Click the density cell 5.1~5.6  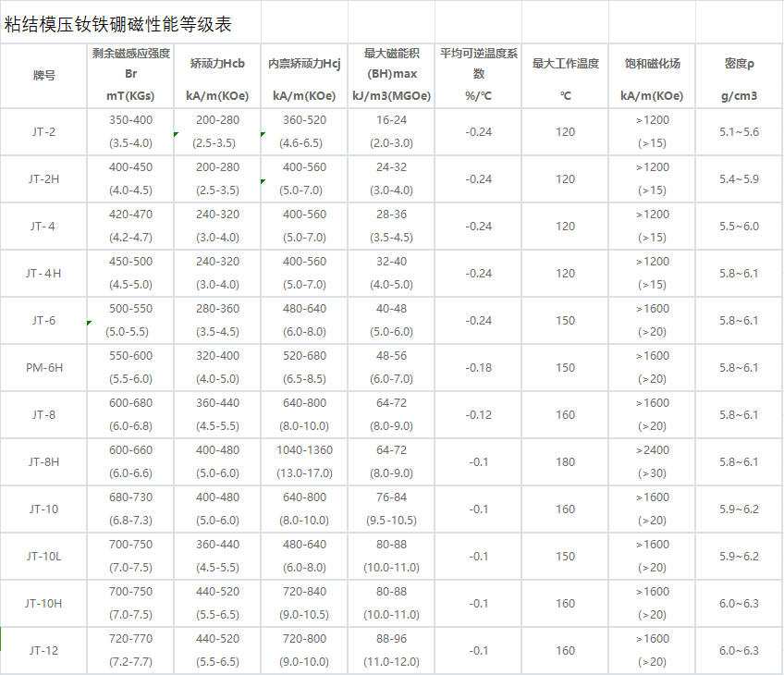pyautogui.click(x=740, y=132)
